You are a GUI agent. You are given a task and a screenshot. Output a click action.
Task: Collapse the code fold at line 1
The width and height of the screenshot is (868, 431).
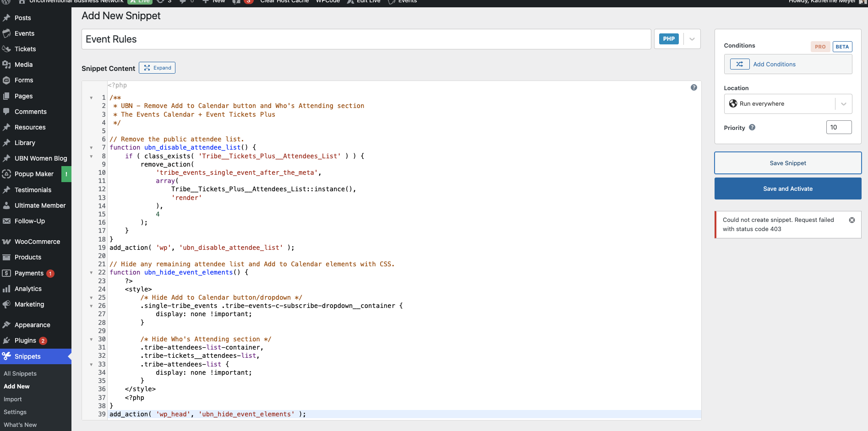[91, 98]
